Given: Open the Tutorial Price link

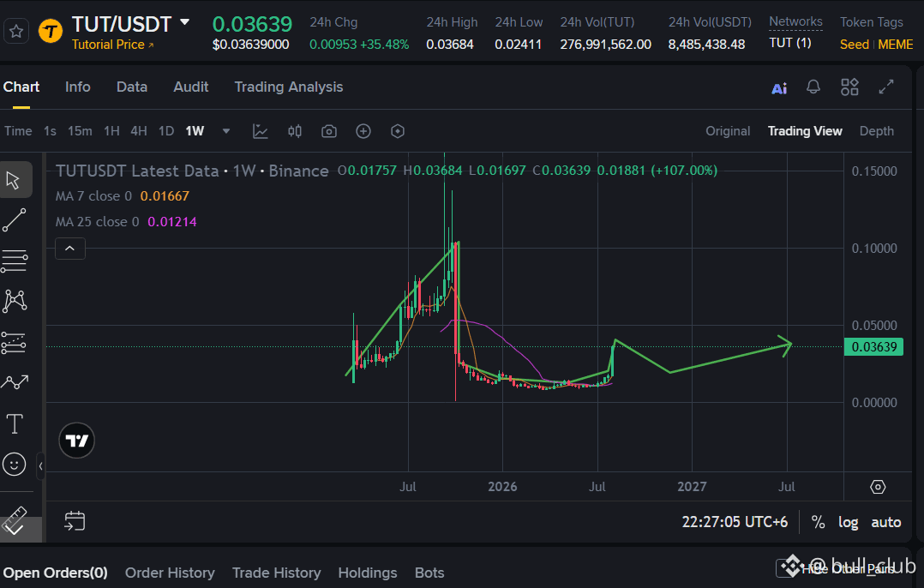Looking at the screenshot, I should click(112, 45).
